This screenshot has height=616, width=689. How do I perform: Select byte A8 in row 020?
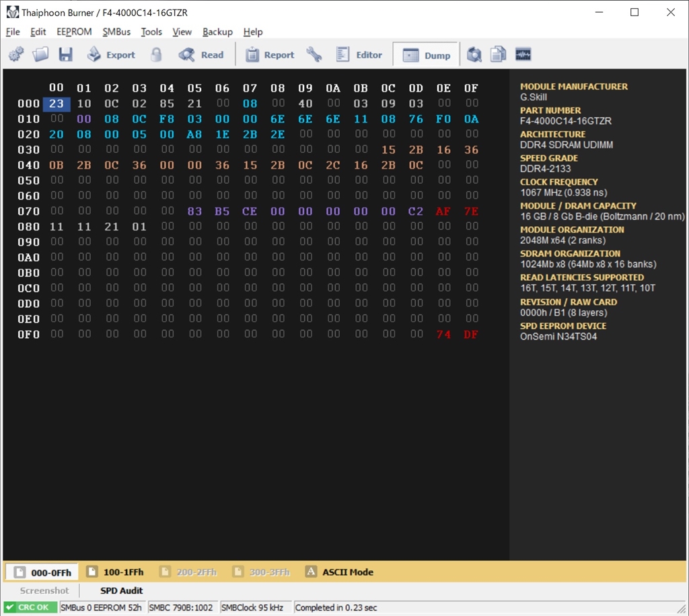[194, 134]
